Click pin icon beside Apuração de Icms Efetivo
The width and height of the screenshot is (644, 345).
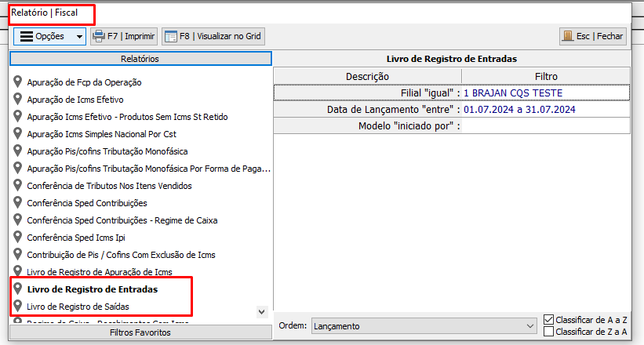(x=18, y=99)
